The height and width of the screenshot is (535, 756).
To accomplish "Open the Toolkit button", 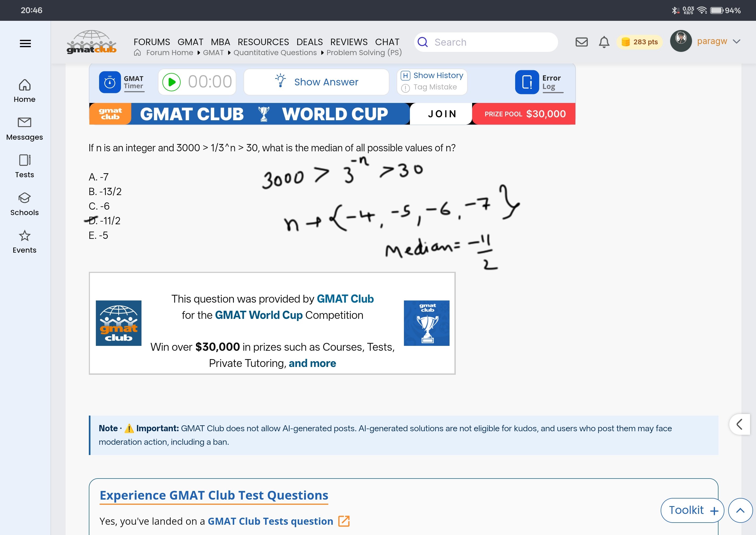I will 693,510.
